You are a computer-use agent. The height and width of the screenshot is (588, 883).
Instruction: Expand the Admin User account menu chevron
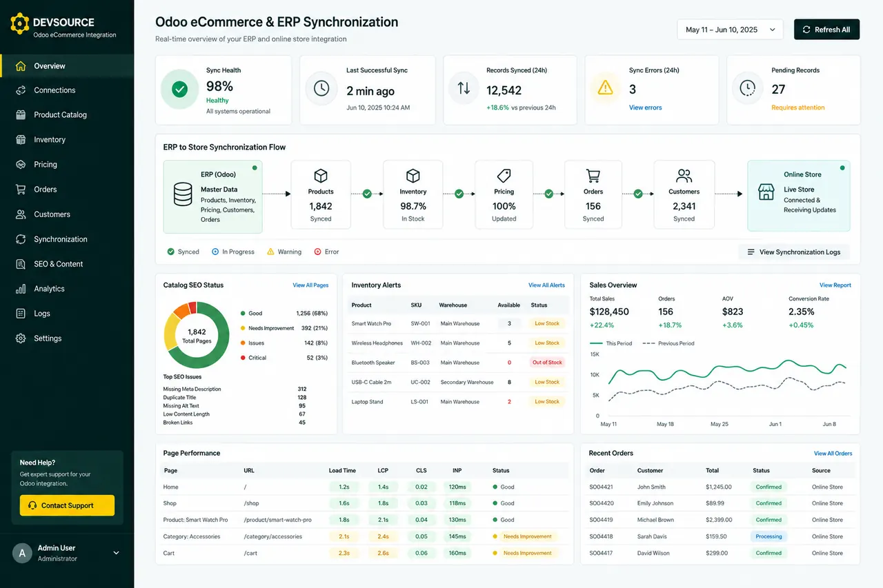(116, 553)
